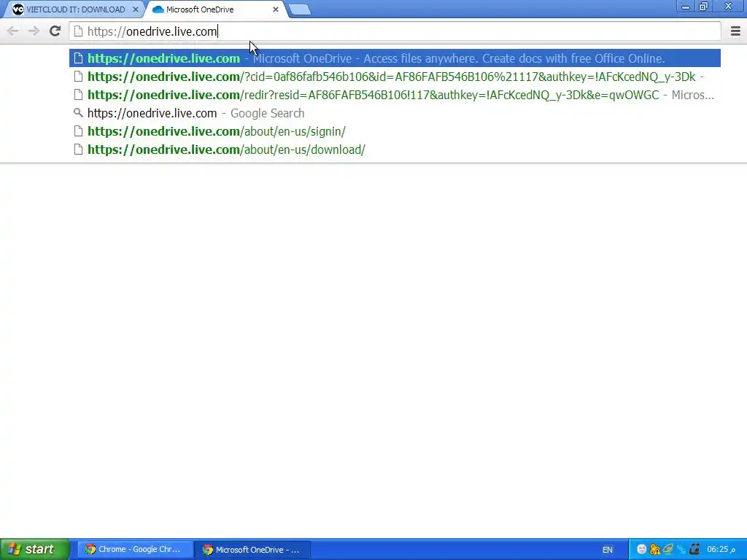Click the yellow warning tray icon

point(655,550)
